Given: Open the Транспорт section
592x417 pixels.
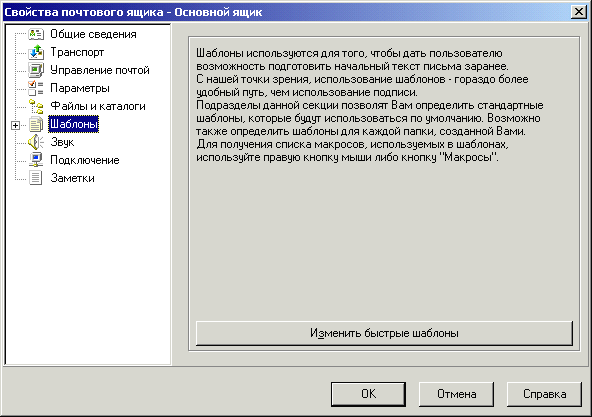Looking at the screenshot, I should click(77, 52).
